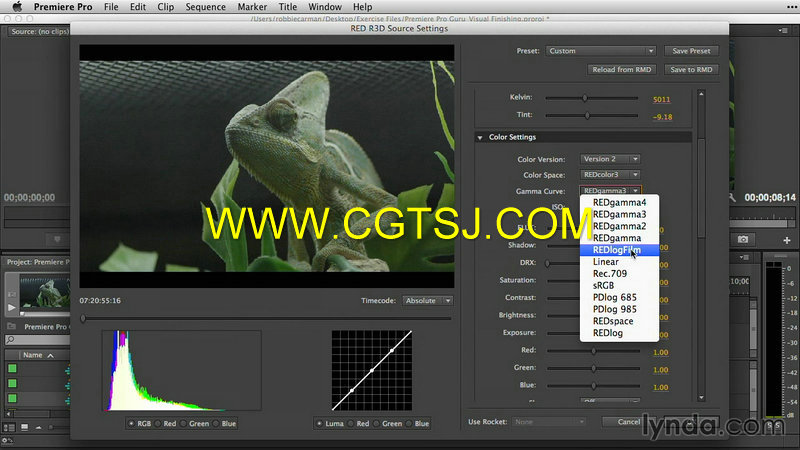Click the preview scrubber handle under the image
The width and height of the screenshot is (800, 450).
pos(83,318)
